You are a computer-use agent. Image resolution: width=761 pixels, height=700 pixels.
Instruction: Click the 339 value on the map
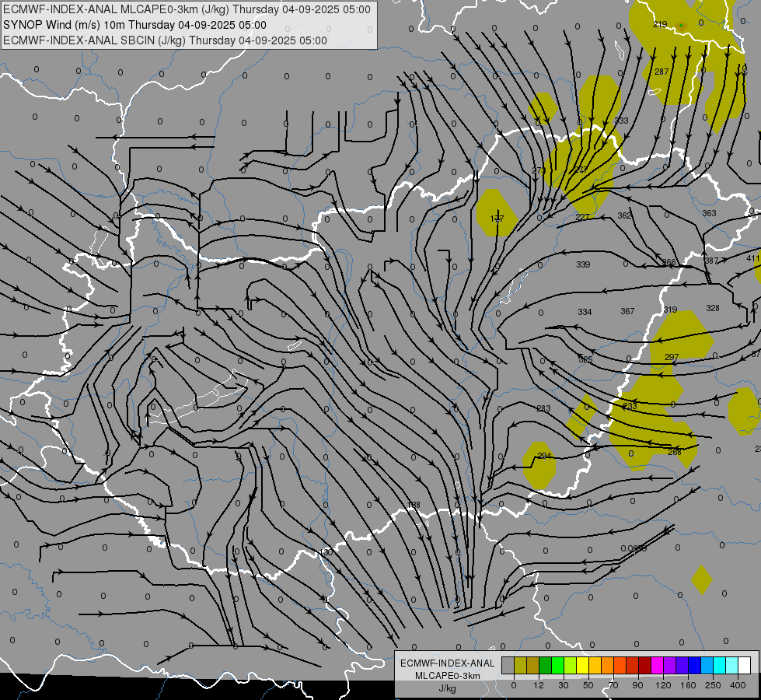(583, 264)
